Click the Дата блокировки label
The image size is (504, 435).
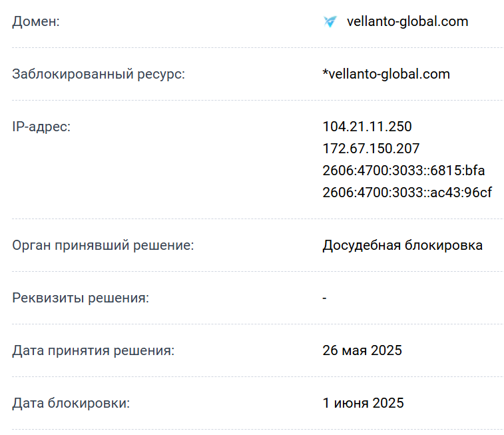[71, 403]
